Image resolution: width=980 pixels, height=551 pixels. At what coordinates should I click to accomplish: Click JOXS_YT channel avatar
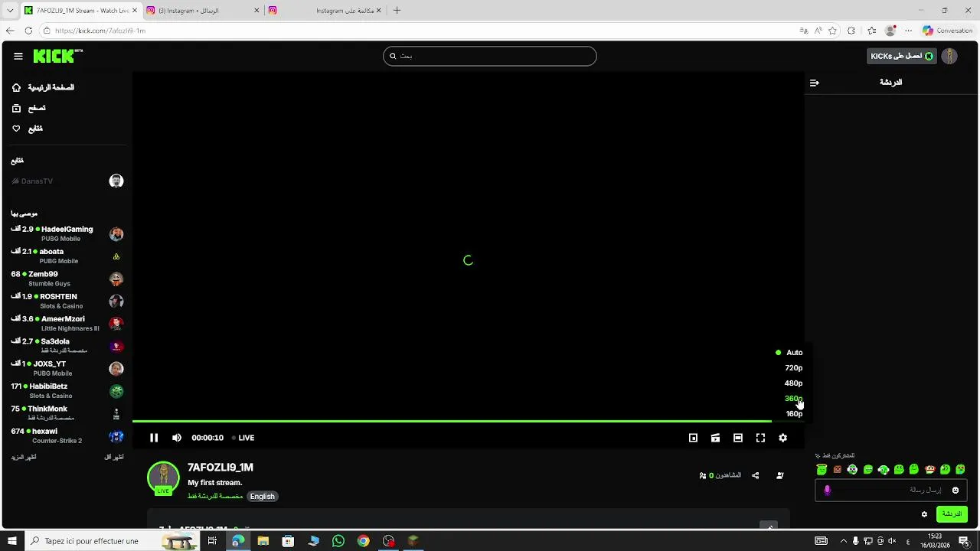116,368
